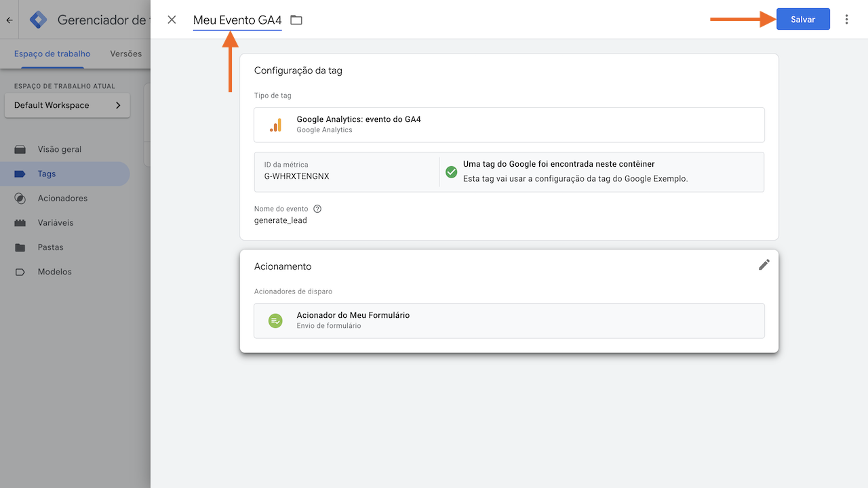Edit Acionamento with the pencil icon
This screenshot has width=868, height=488.
click(x=764, y=264)
